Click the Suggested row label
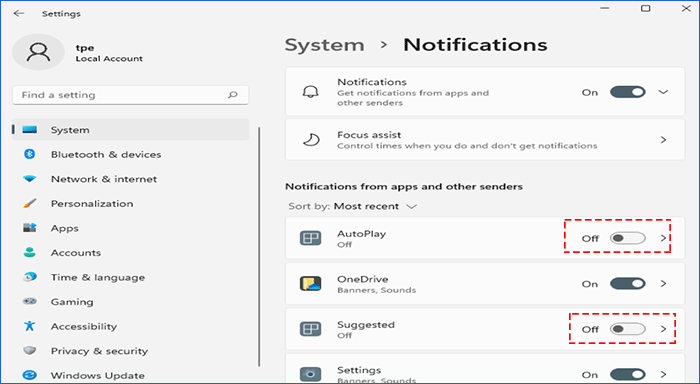Screen dimensions: 700x384 [366, 325]
